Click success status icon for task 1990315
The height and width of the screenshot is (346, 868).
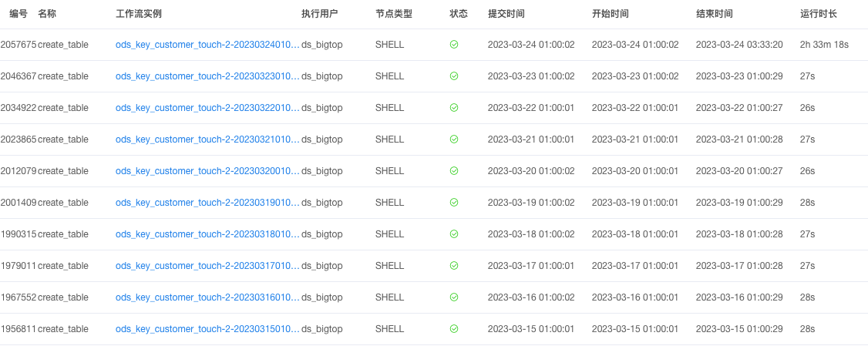click(454, 234)
